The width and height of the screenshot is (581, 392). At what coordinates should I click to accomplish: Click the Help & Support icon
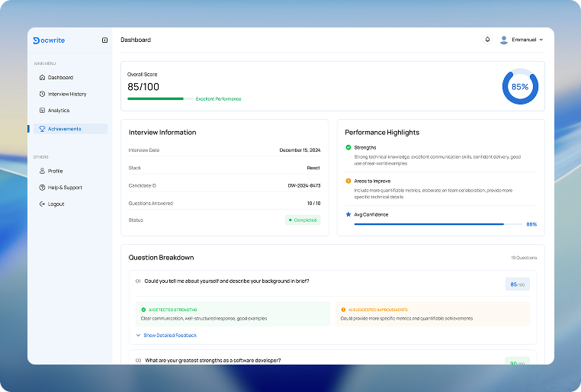(42, 188)
